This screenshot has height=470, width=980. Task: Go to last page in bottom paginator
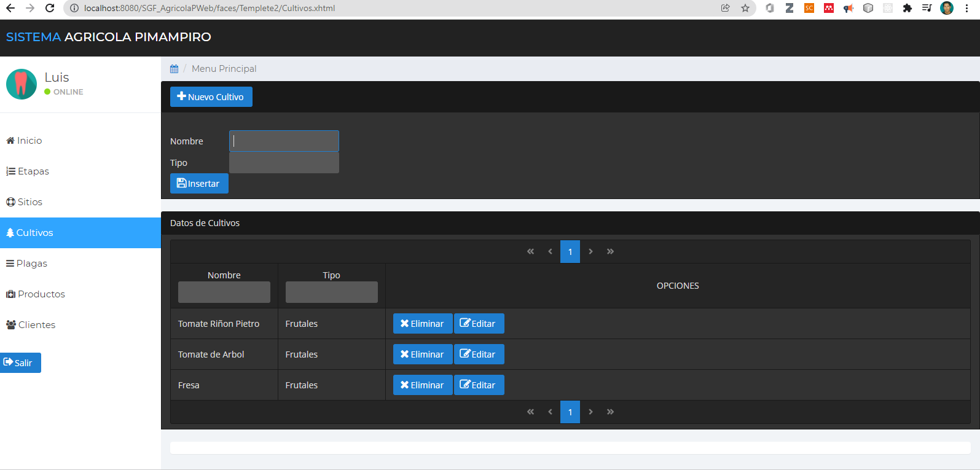coord(610,412)
